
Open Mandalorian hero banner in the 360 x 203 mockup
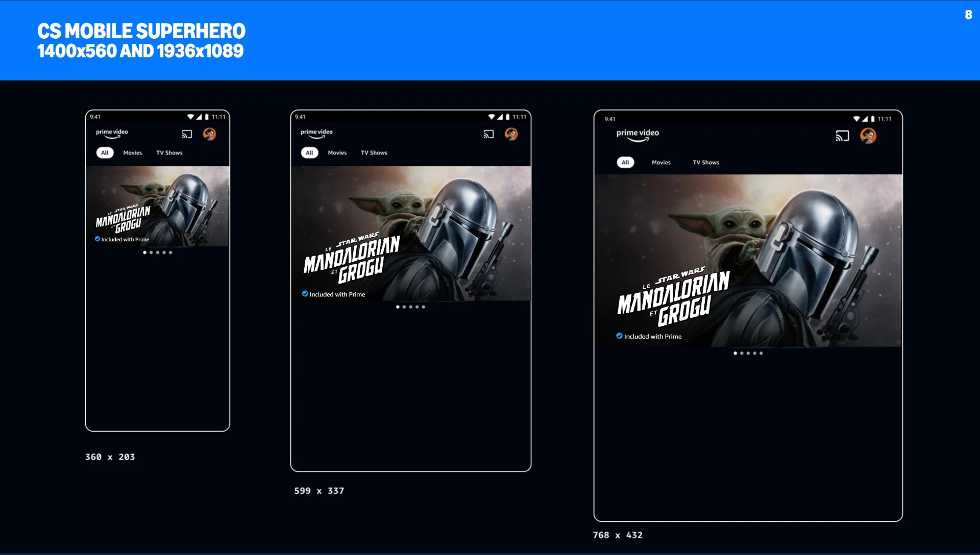coord(158,206)
